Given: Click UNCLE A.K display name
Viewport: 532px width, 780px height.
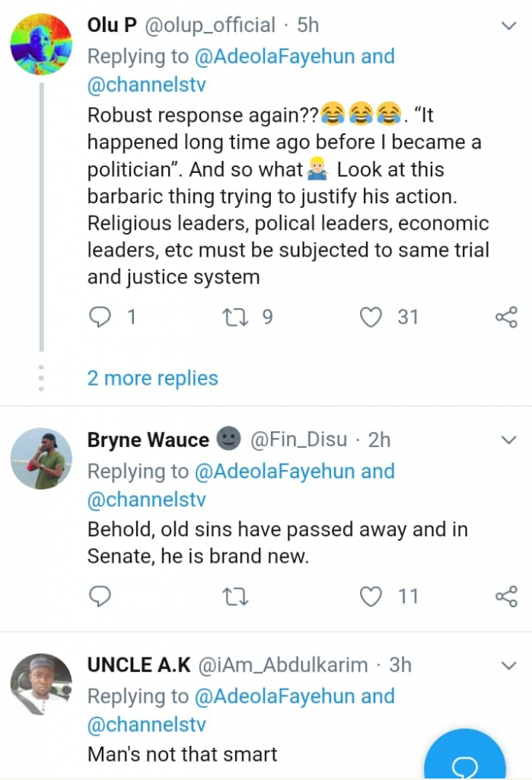Looking at the screenshot, I should (x=139, y=665).
